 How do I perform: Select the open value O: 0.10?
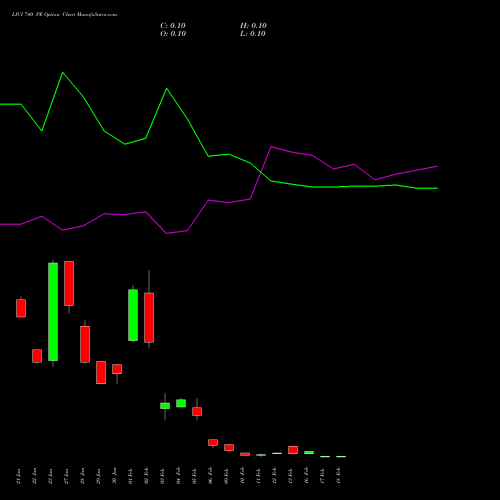pyautogui.click(x=173, y=34)
